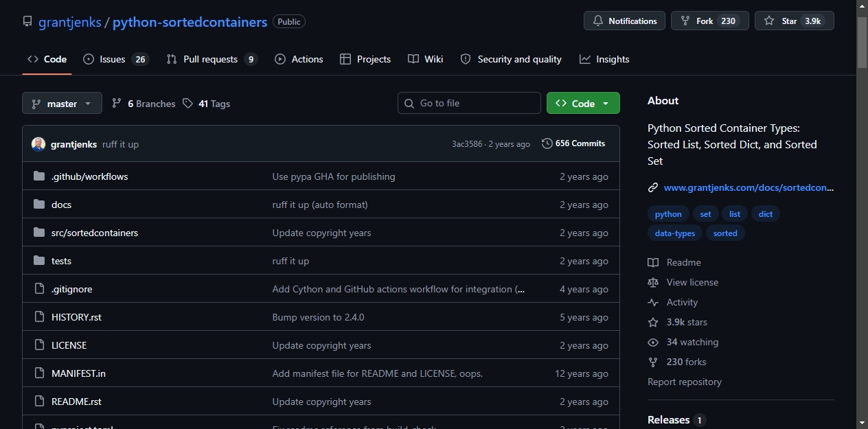Click the Notifications button
This screenshot has width=868, height=429.
[x=624, y=21]
